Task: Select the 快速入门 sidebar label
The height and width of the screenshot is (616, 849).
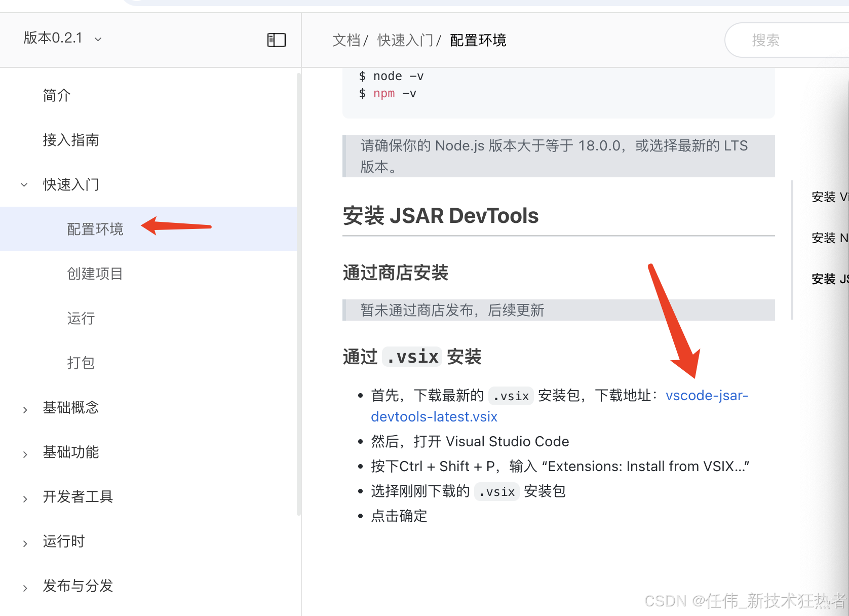Action: 71,184
